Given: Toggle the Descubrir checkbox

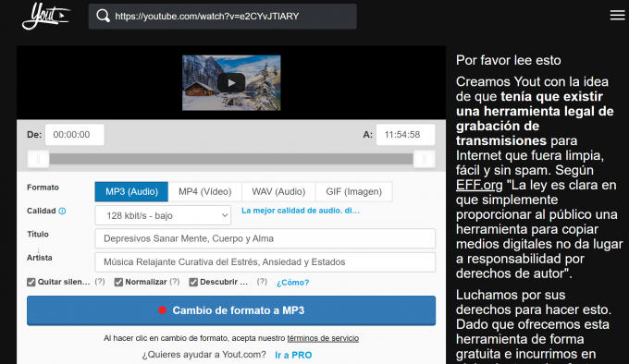Looking at the screenshot, I should (193, 283).
